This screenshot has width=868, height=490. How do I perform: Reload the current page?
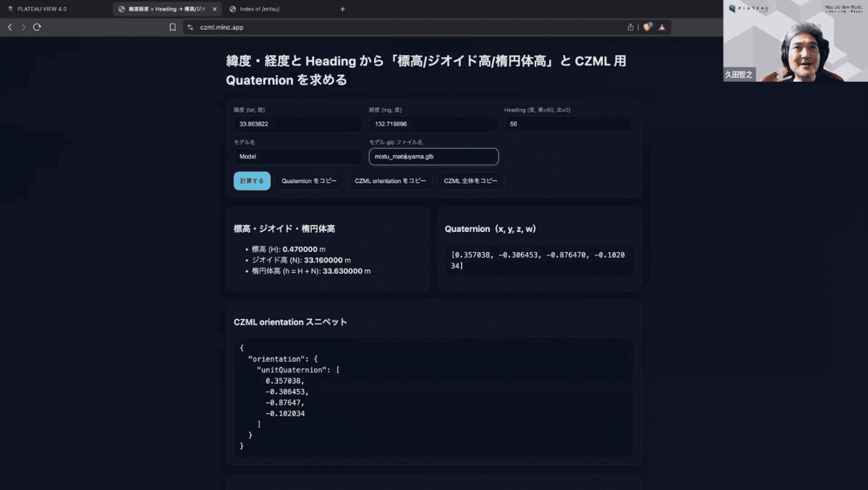[37, 27]
